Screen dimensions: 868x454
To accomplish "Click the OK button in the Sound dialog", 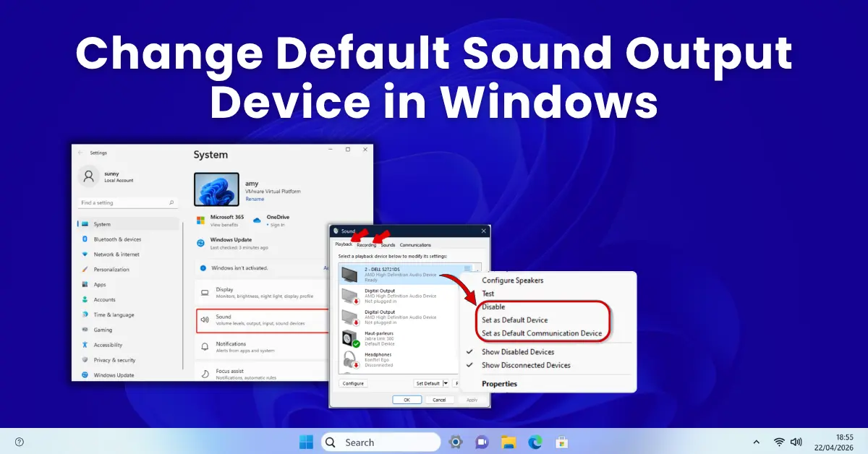I will pyautogui.click(x=407, y=399).
